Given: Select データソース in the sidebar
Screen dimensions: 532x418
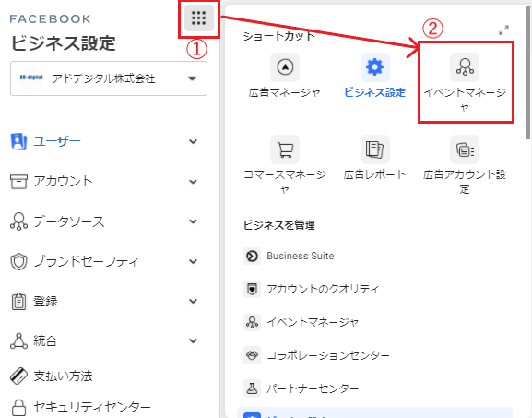Looking at the screenshot, I should click(x=69, y=221).
